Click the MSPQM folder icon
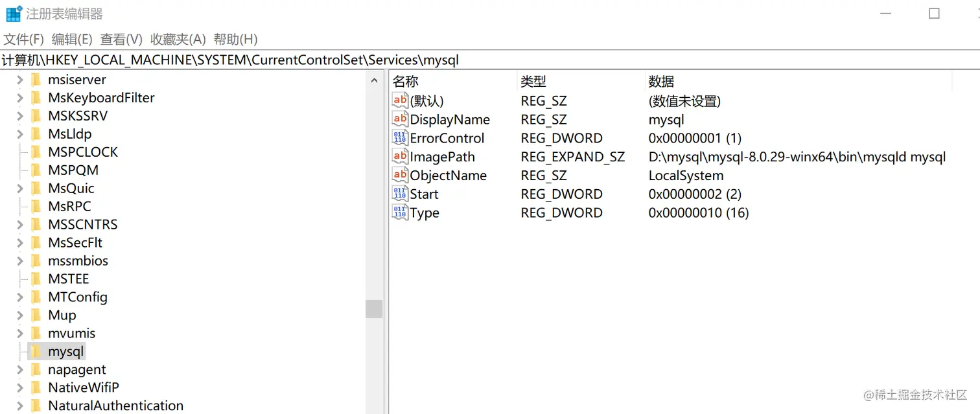 [x=36, y=170]
